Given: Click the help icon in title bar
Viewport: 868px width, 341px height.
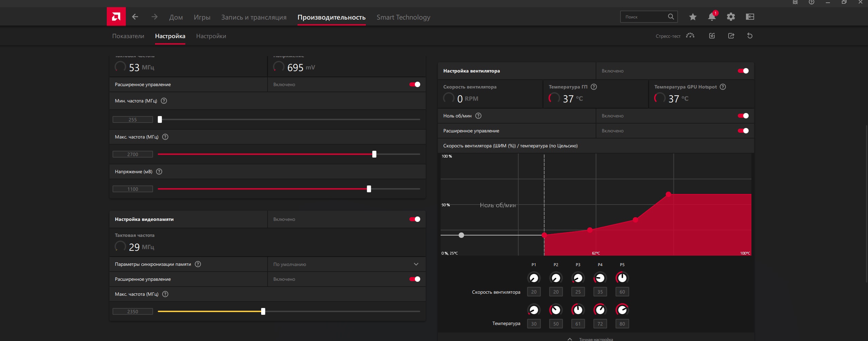Looking at the screenshot, I should pyautogui.click(x=812, y=2).
